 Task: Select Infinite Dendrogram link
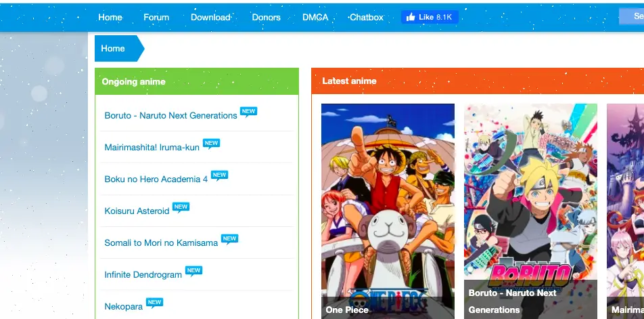click(143, 274)
